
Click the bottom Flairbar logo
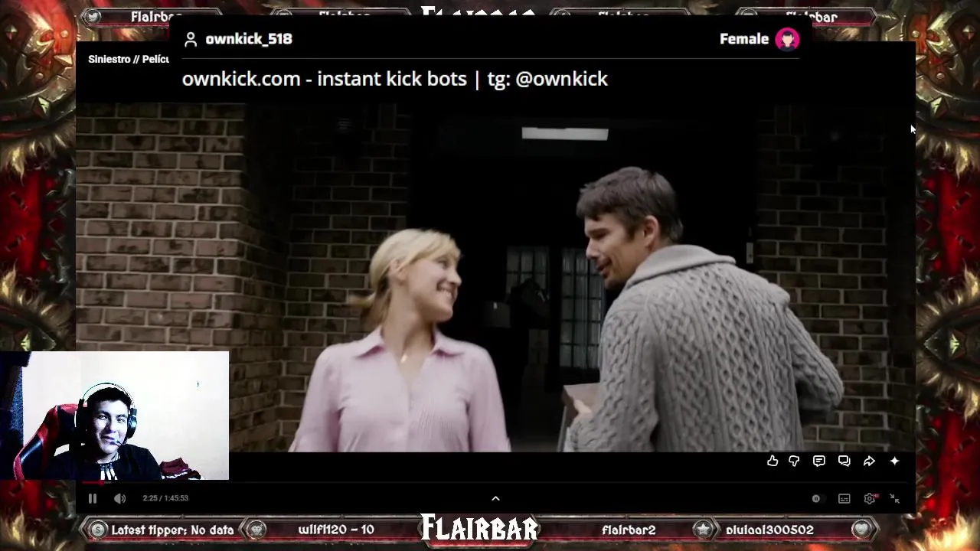(480, 529)
